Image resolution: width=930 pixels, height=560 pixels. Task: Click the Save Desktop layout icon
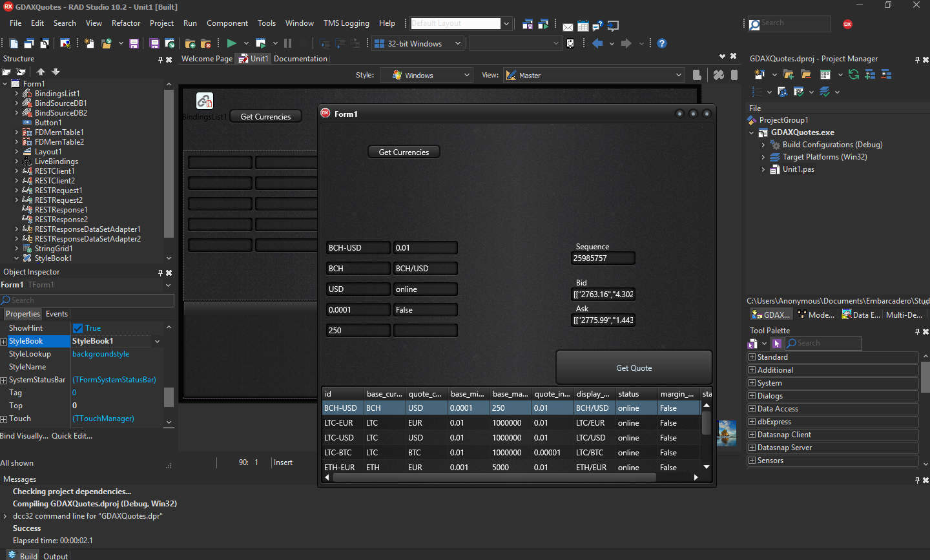pyautogui.click(x=528, y=25)
